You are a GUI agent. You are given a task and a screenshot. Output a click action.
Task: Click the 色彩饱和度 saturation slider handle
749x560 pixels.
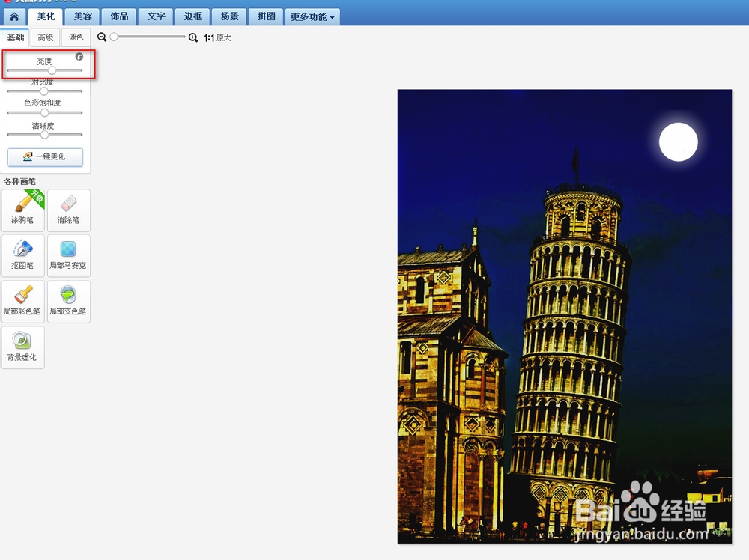[44, 112]
